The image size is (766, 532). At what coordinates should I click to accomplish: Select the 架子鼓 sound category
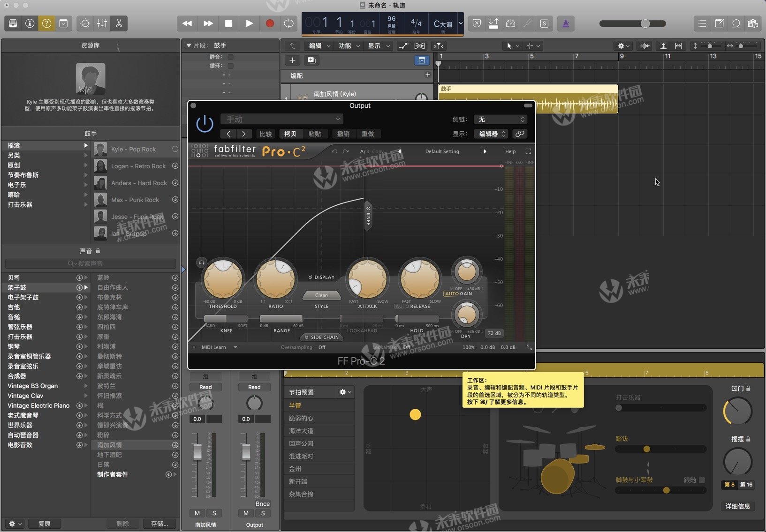[x=47, y=287]
